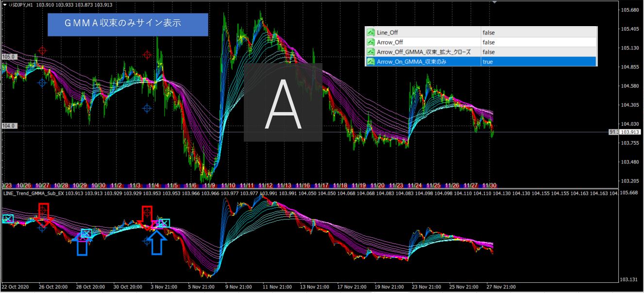Click the 104.580 price axis label

click(x=630, y=86)
